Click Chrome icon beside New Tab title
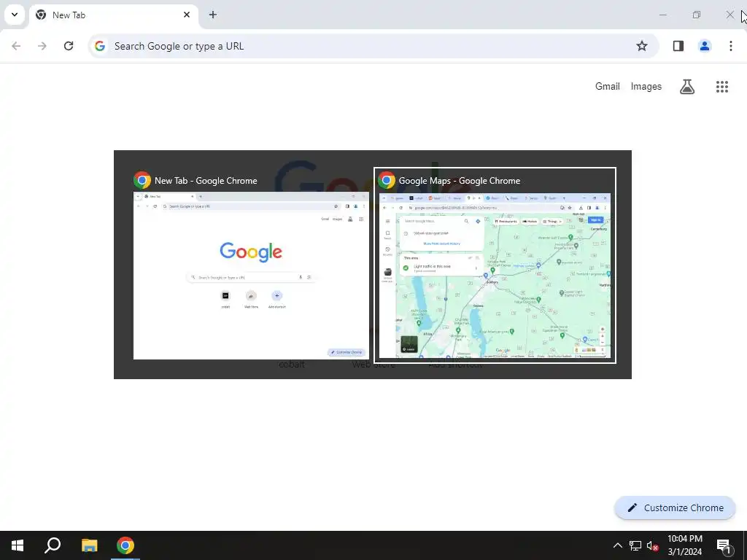The width and height of the screenshot is (747, 560). [142, 181]
